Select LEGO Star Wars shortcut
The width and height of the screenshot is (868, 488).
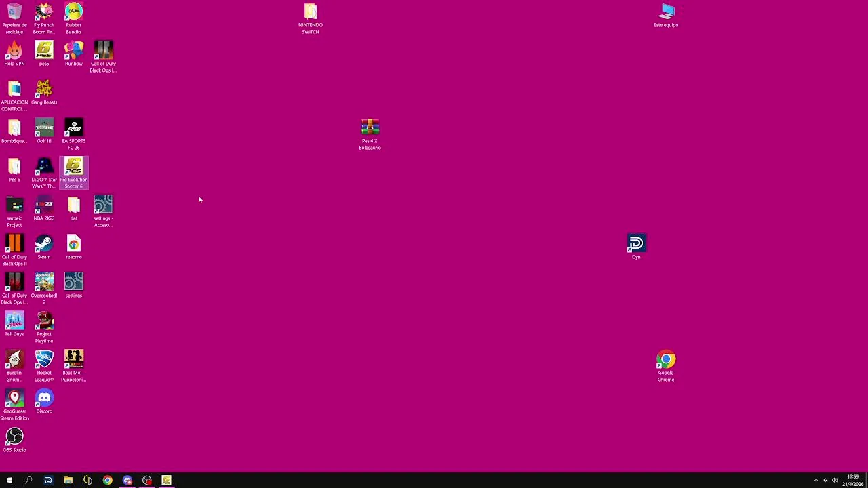coord(44,173)
